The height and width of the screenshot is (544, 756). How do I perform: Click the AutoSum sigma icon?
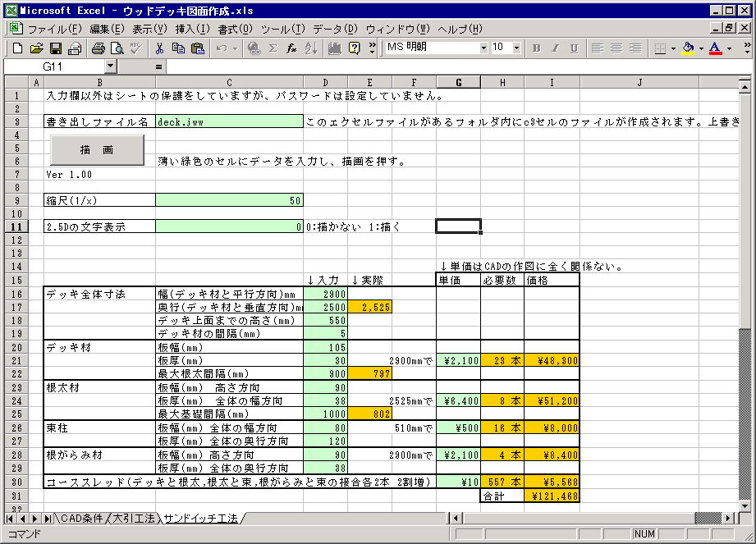[x=273, y=48]
